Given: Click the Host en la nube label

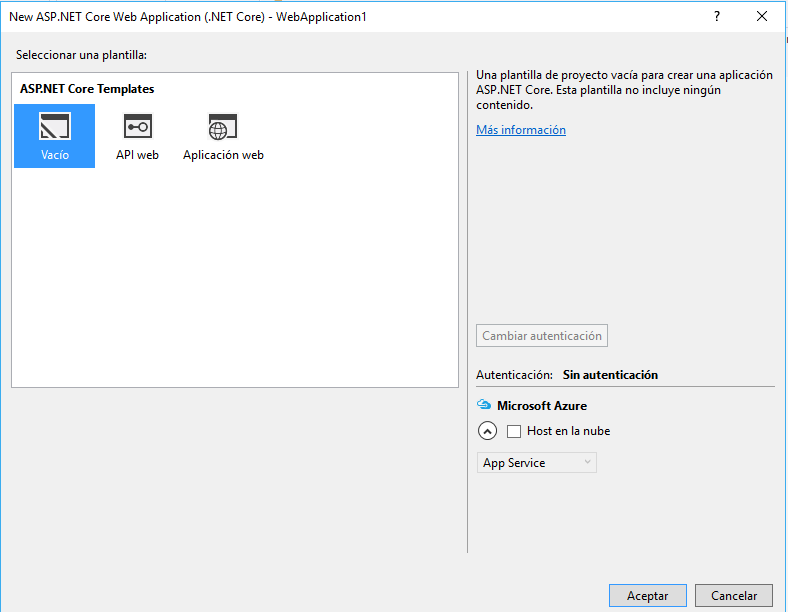Looking at the screenshot, I should pos(568,431).
